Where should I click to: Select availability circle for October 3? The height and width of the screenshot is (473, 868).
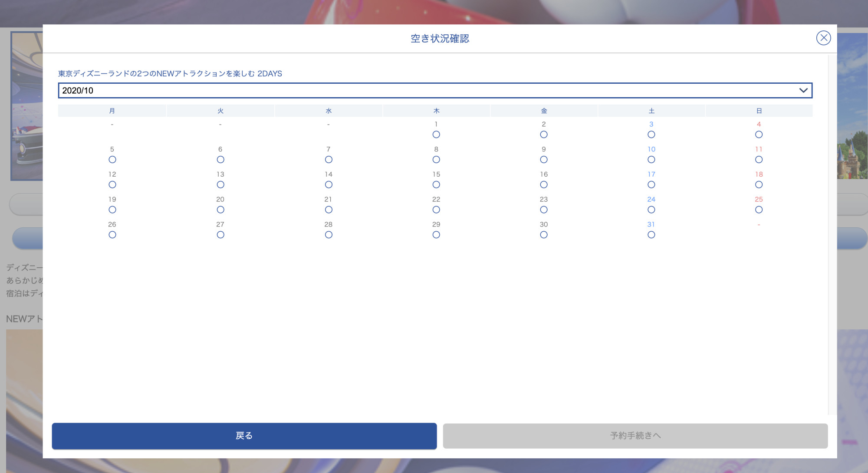[x=651, y=135]
